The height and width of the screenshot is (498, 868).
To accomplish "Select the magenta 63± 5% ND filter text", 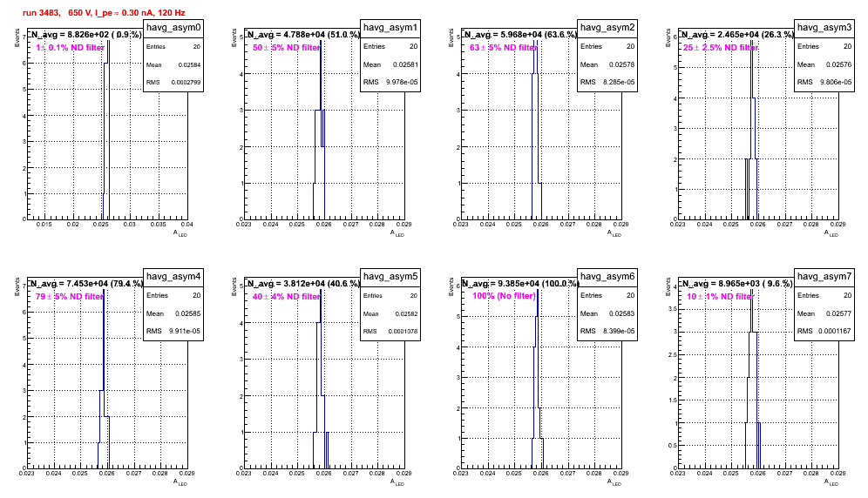I will coord(504,48).
